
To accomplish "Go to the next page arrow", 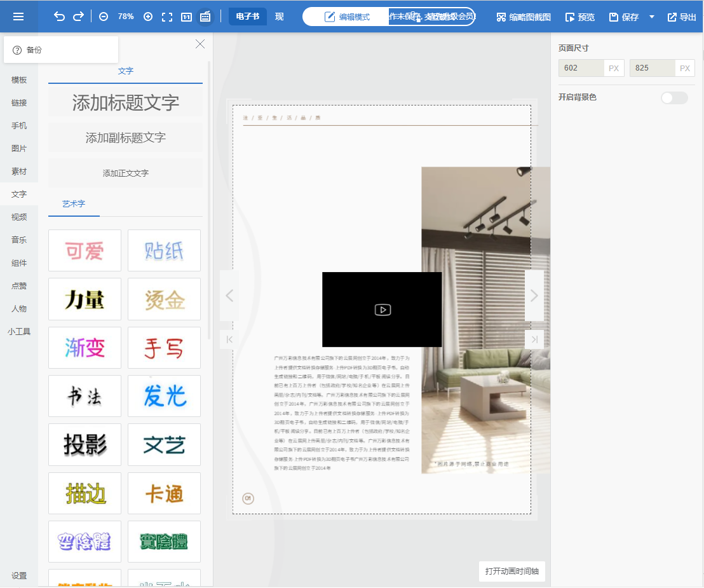I will (534, 296).
